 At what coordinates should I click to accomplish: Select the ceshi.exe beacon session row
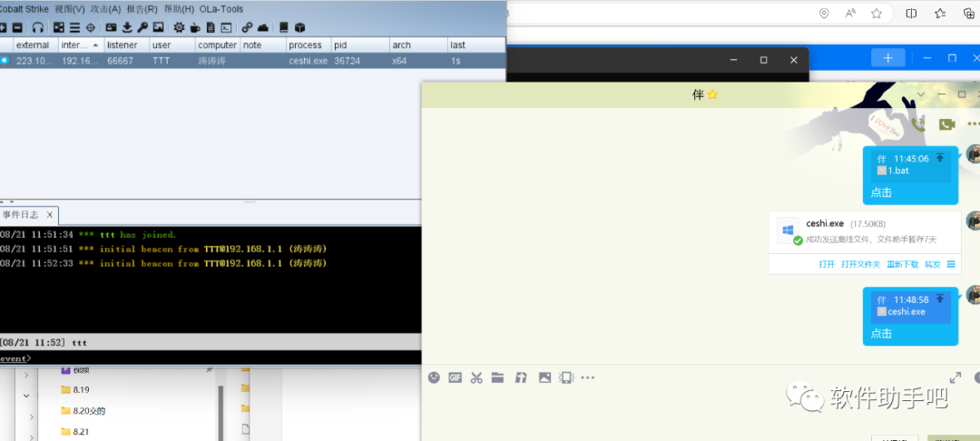click(x=252, y=61)
